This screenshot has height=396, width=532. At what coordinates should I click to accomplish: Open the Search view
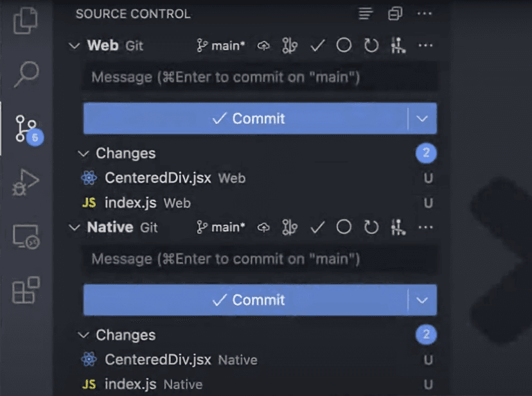coord(26,73)
